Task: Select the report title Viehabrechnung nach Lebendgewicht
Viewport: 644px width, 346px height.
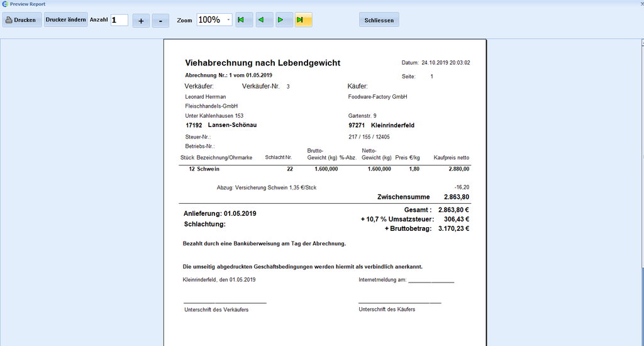Action: pos(262,63)
